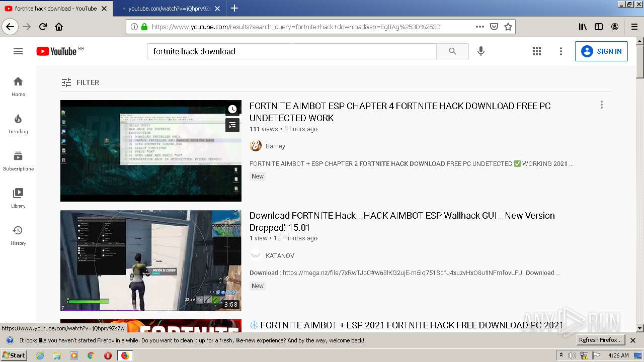Click the taskbar clock 4:26 AM
The image size is (644, 362).
pyautogui.click(x=618, y=355)
